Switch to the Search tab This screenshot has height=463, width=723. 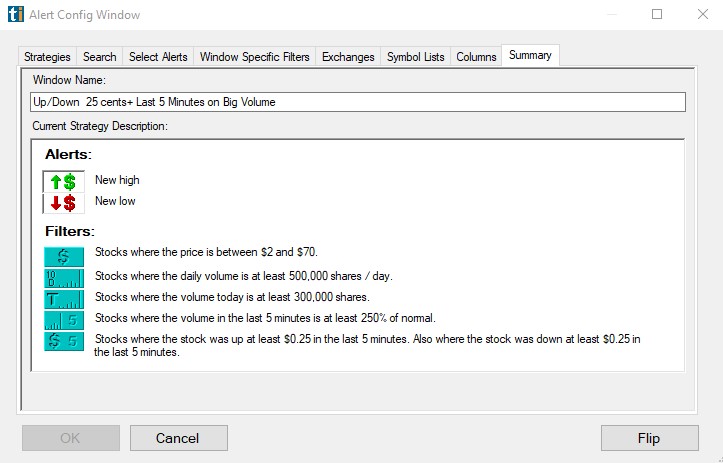click(100, 57)
